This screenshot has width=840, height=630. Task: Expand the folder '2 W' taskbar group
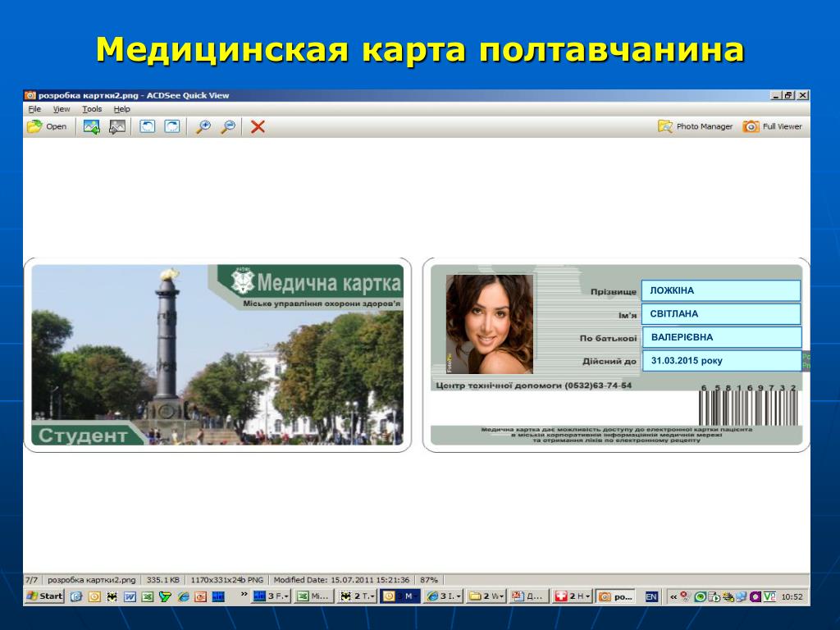click(x=486, y=596)
